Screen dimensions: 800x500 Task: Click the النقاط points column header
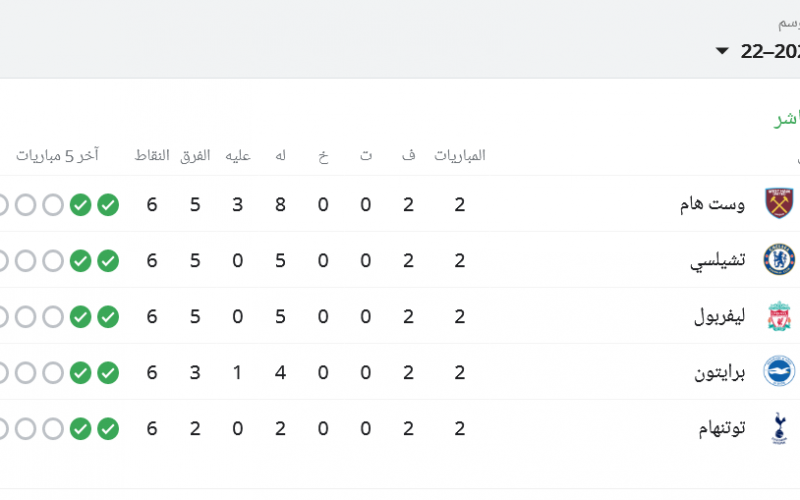coord(152,156)
